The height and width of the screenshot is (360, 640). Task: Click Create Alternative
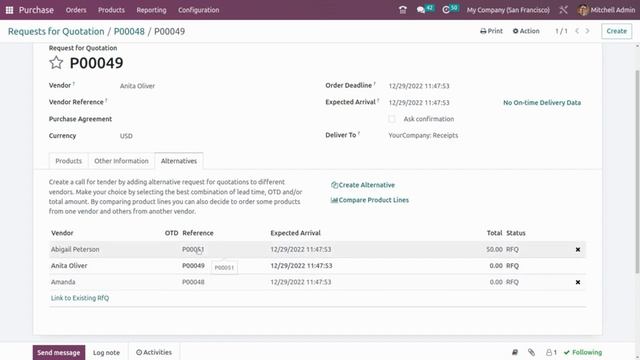point(362,185)
